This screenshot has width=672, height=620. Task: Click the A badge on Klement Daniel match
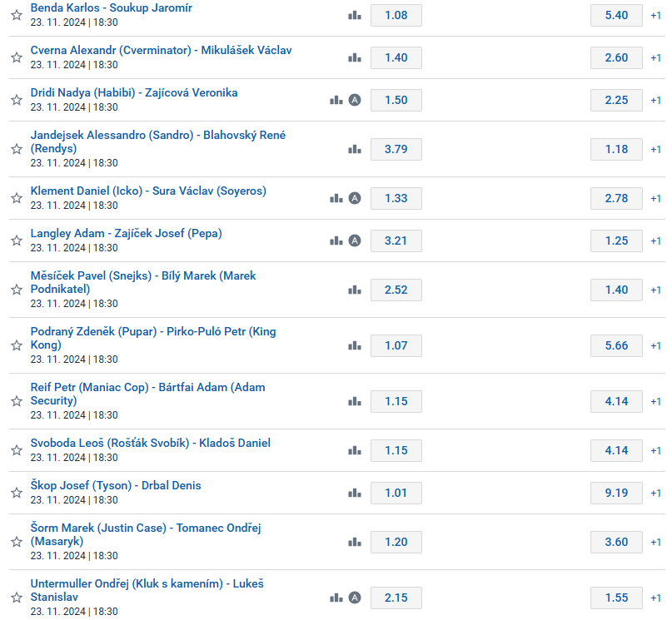(x=355, y=198)
